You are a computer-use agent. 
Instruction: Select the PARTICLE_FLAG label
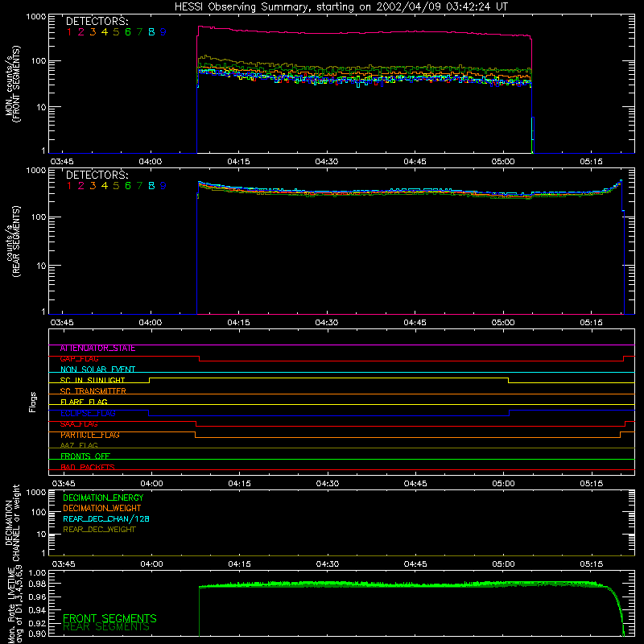coord(90,435)
